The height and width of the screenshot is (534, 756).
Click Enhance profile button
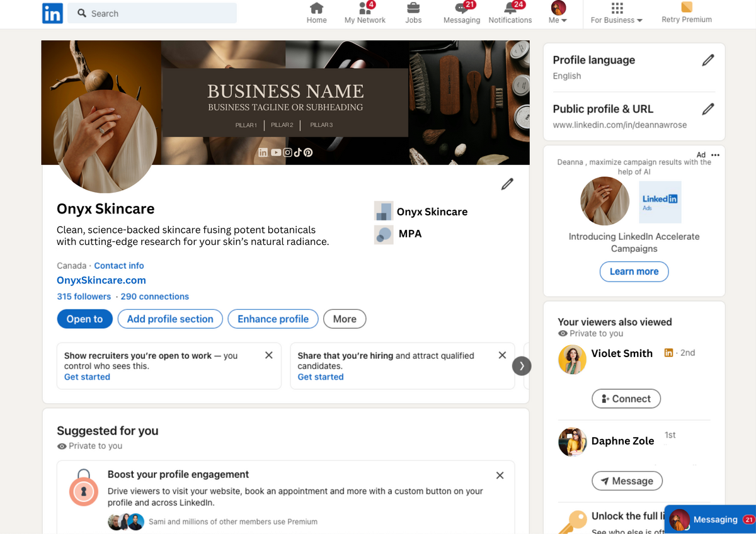coord(273,319)
